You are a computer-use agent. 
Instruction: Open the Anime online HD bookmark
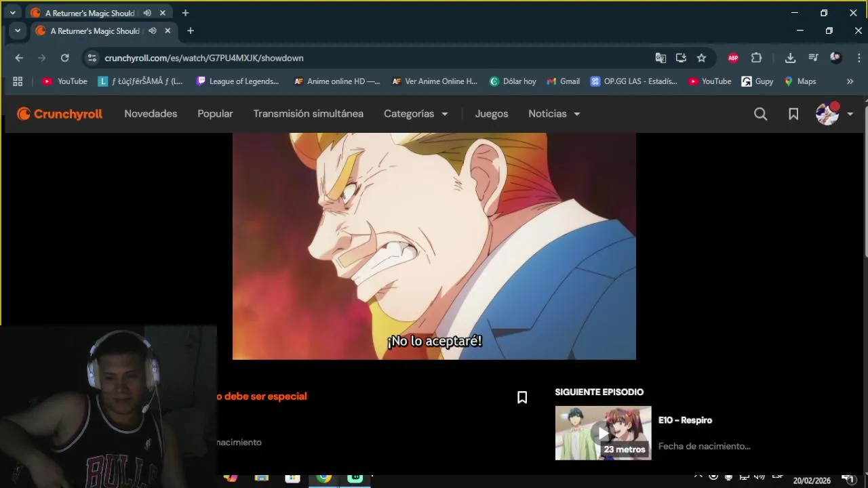pos(336,81)
